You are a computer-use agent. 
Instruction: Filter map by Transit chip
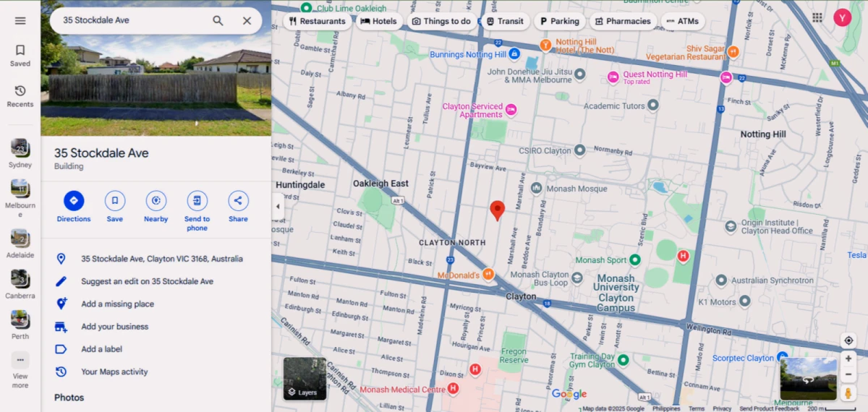(505, 21)
